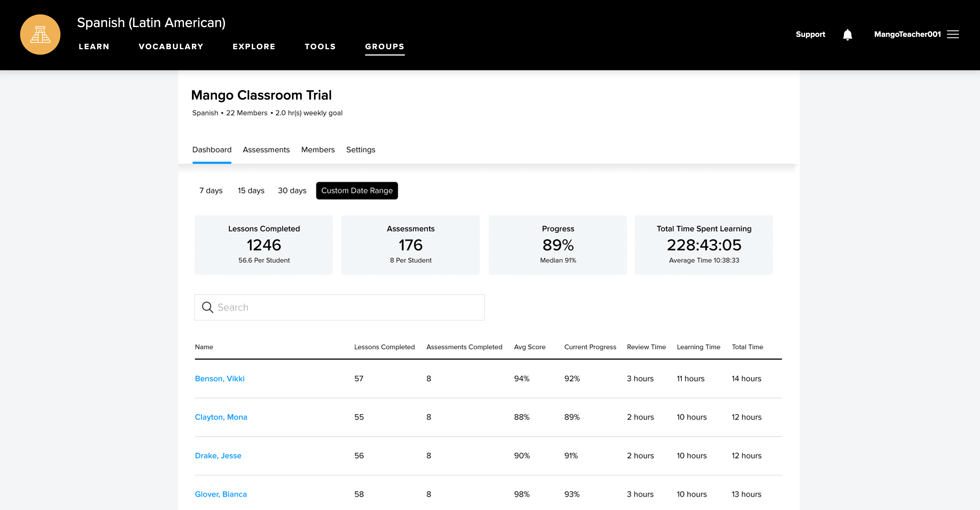Click the Support link
Screen dimensions: 980x510
point(810,34)
